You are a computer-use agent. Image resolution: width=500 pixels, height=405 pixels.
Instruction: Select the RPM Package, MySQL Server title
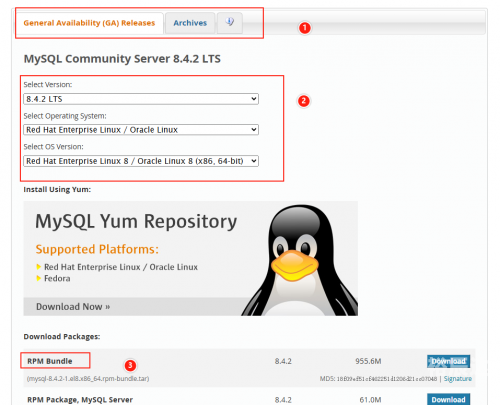pyautogui.click(x=80, y=400)
